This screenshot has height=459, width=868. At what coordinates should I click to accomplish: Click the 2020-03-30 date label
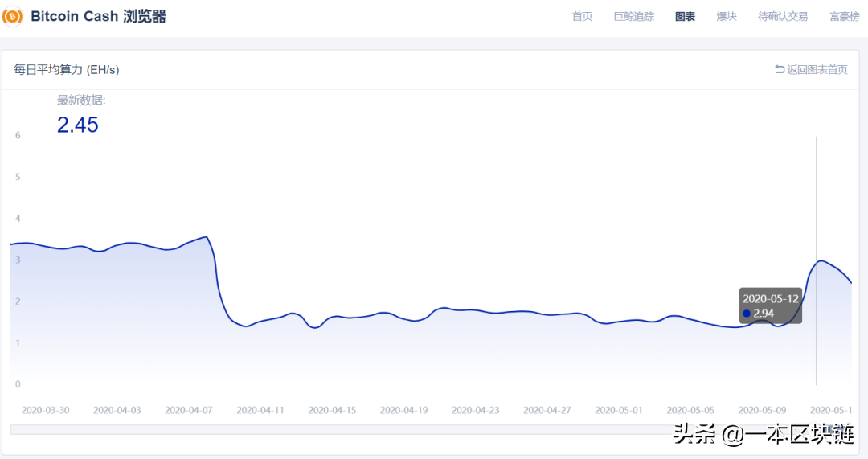[45, 410]
